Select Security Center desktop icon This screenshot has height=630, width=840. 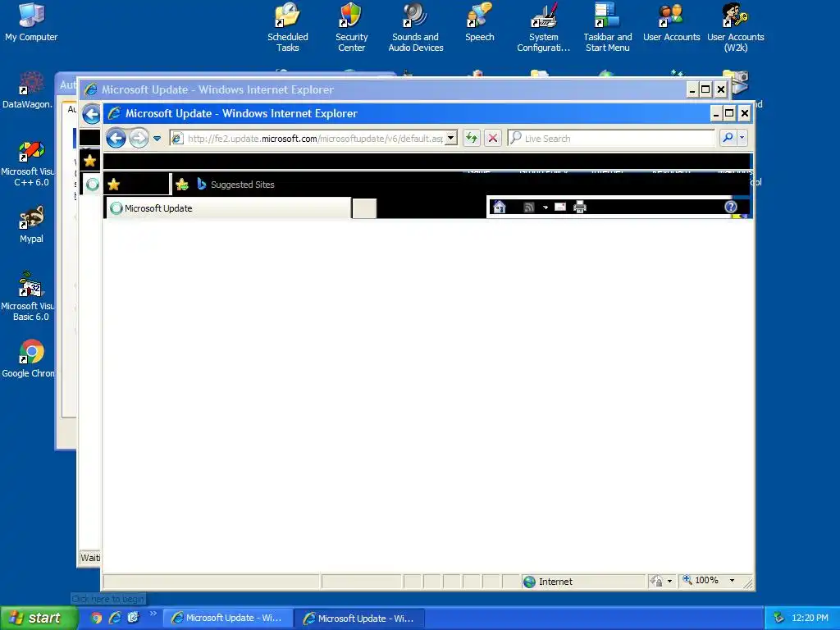pos(351,28)
